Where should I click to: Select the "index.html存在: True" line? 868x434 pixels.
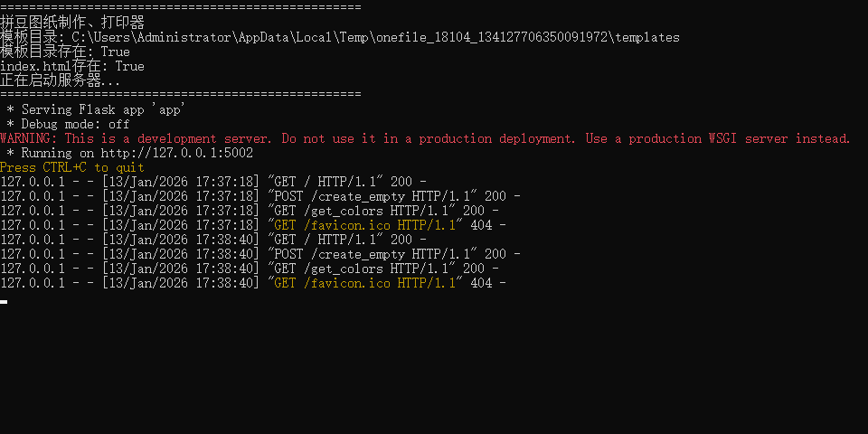coord(72,66)
